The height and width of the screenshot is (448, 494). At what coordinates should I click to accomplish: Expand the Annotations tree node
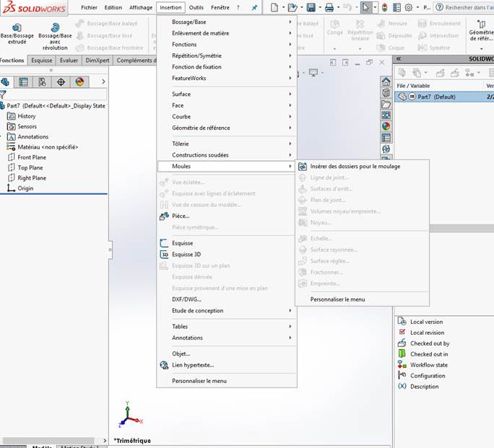pos(2,136)
